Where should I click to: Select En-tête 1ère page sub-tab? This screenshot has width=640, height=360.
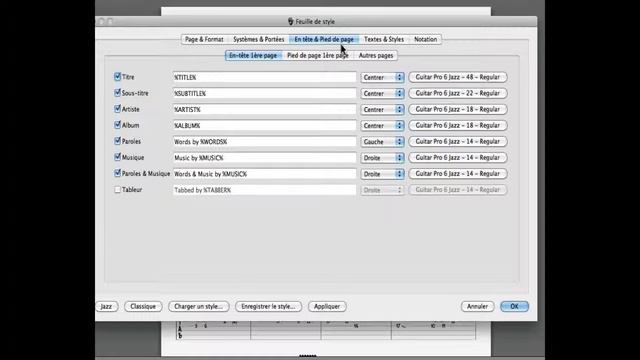pyautogui.click(x=253, y=55)
